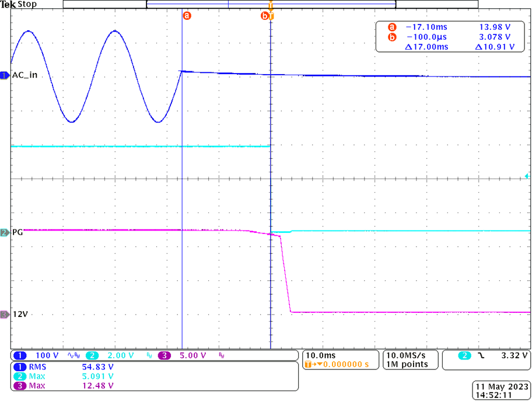Click the 14:52:11 time stamp
The image size is (532, 401).
click(494, 395)
